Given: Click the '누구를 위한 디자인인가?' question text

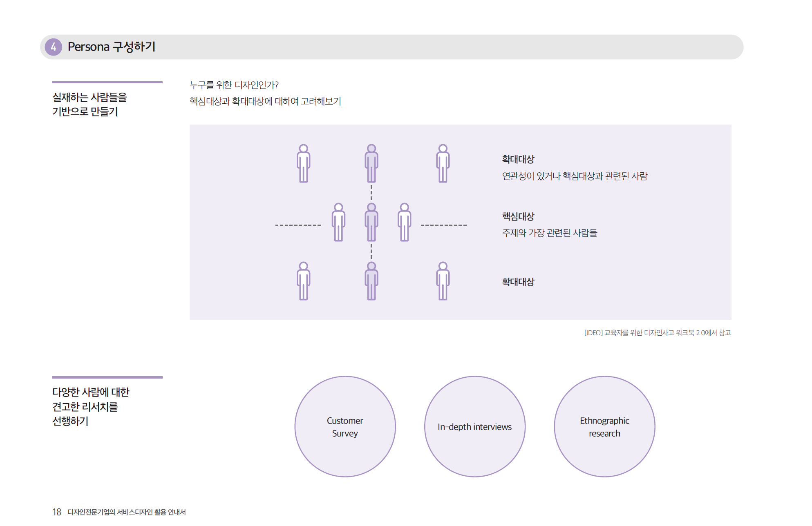Looking at the screenshot, I should [x=234, y=85].
